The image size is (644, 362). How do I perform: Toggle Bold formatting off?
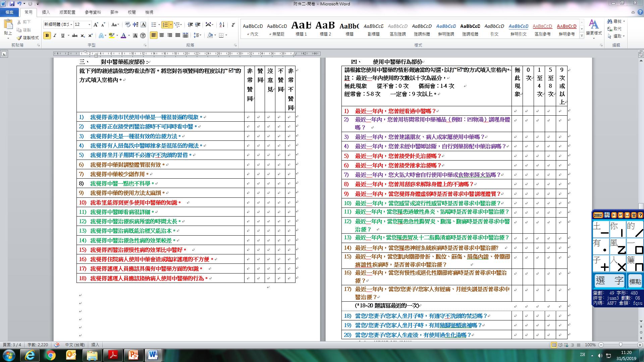tap(47, 36)
